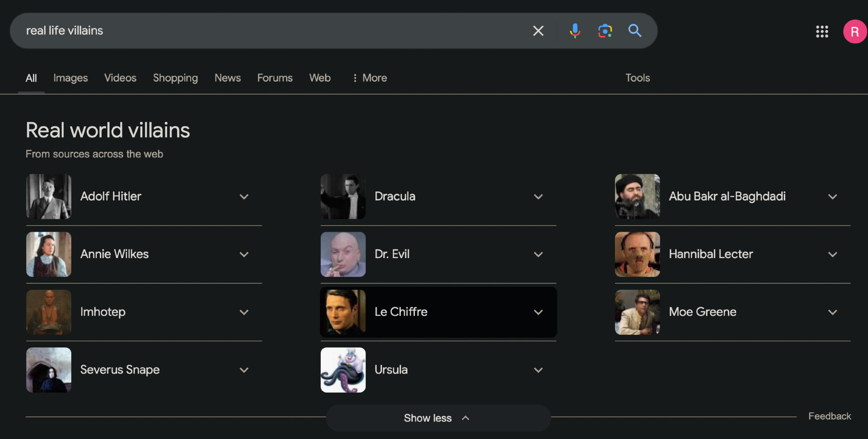Expand the Ursula entry chevron
The image size is (868, 439).
[x=538, y=370]
